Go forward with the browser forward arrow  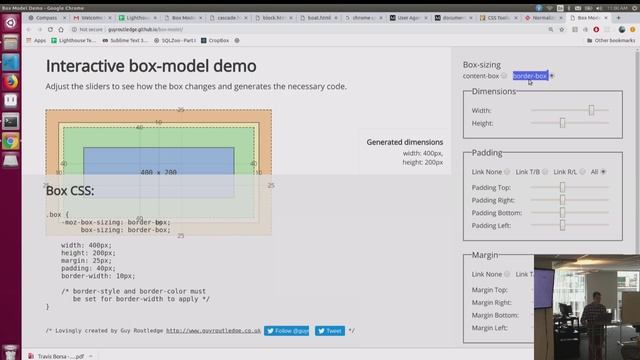(40, 29)
